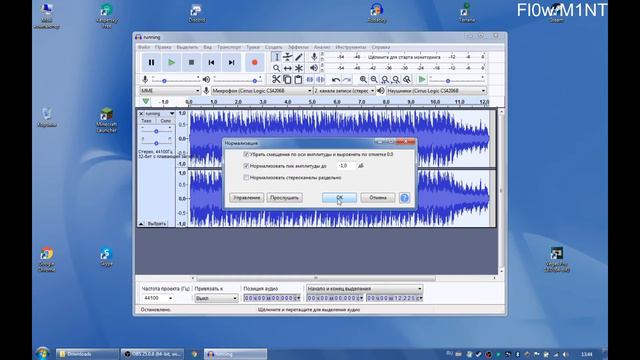Click the Выбрать select track button
Viewport: 640px width, 360px height.
(157, 224)
